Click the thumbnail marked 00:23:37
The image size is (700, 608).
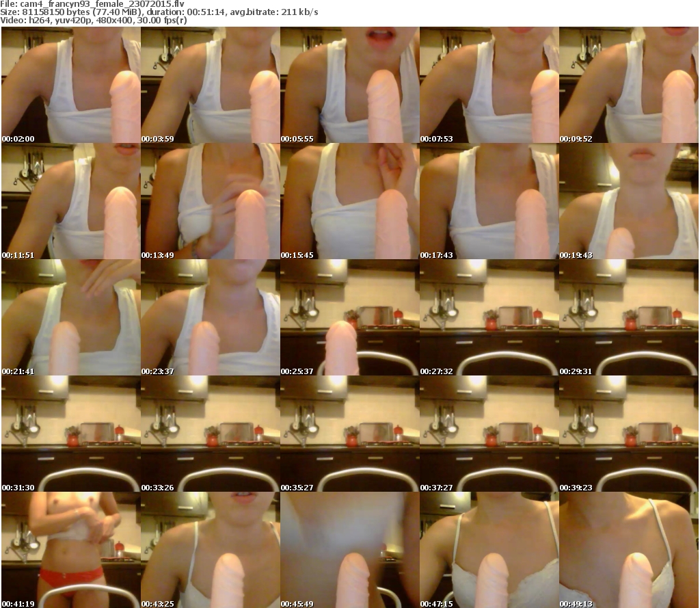click(210, 317)
